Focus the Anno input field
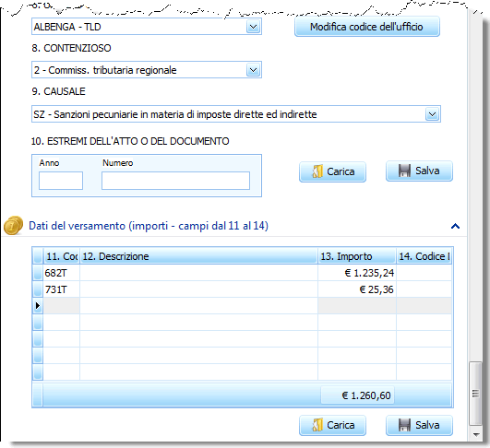 [x=61, y=181]
